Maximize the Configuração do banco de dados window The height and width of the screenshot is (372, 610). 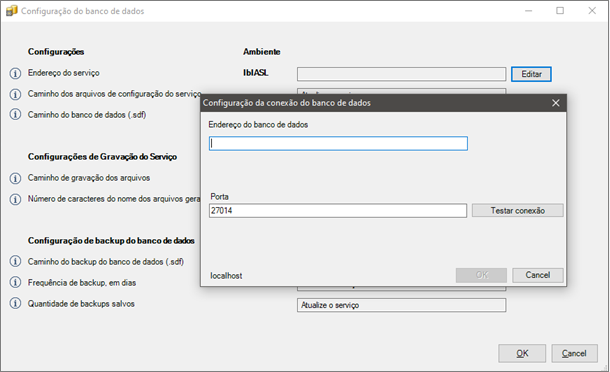tap(560, 11)
